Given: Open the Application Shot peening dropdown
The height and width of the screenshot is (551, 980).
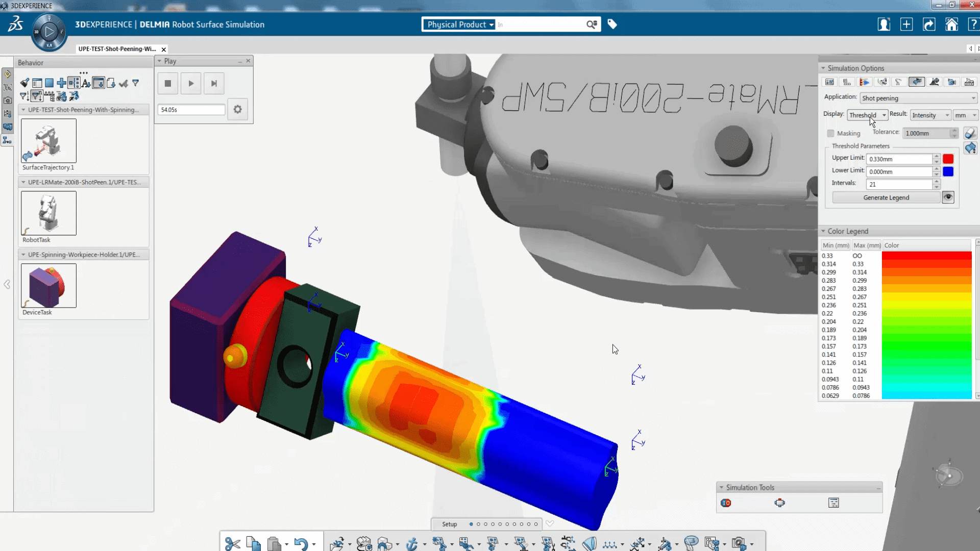Looking at the screenshot, I should pos(918,98).
